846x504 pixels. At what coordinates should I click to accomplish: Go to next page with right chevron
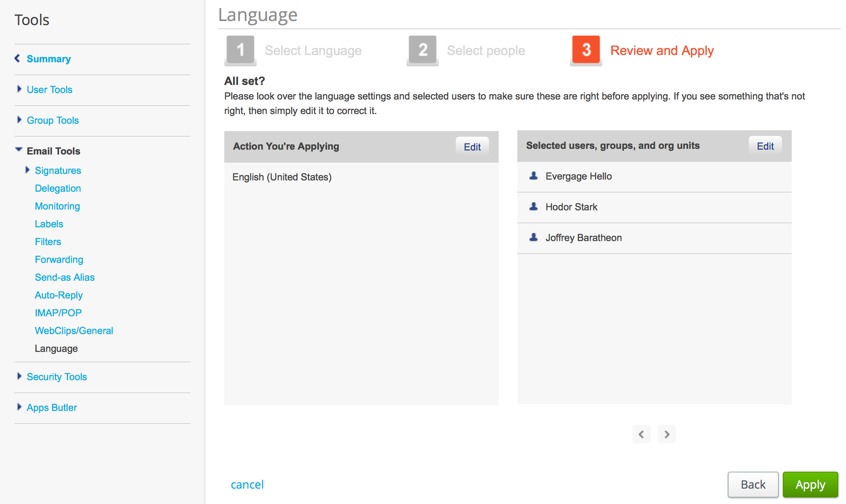[667, 434]
